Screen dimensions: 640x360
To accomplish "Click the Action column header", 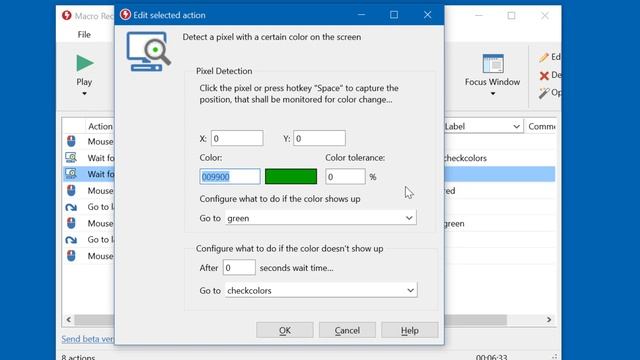I will click(100, 127).
